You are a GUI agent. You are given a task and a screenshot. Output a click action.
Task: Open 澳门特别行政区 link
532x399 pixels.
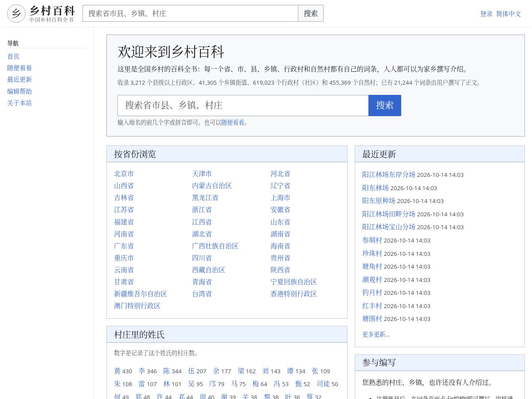coord(137,305)
